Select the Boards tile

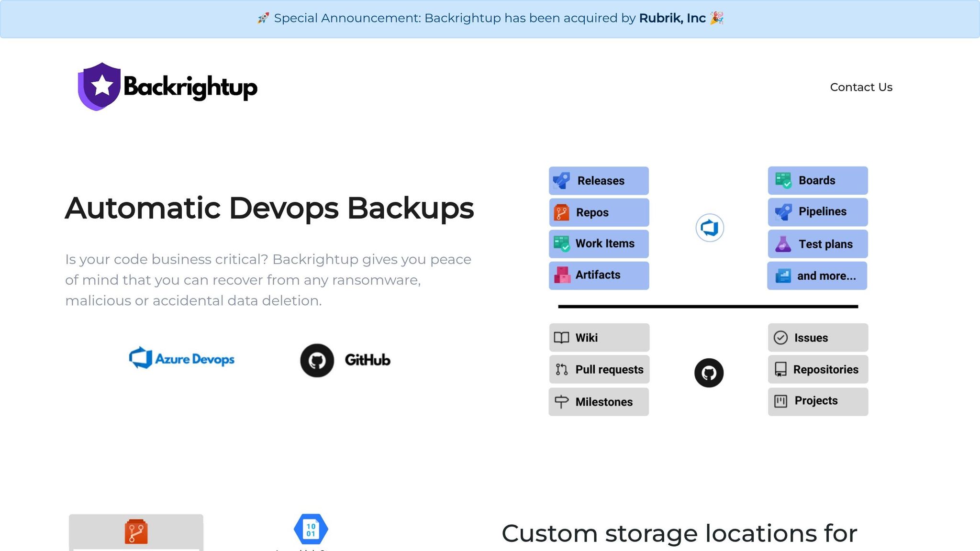coord(817,180)
